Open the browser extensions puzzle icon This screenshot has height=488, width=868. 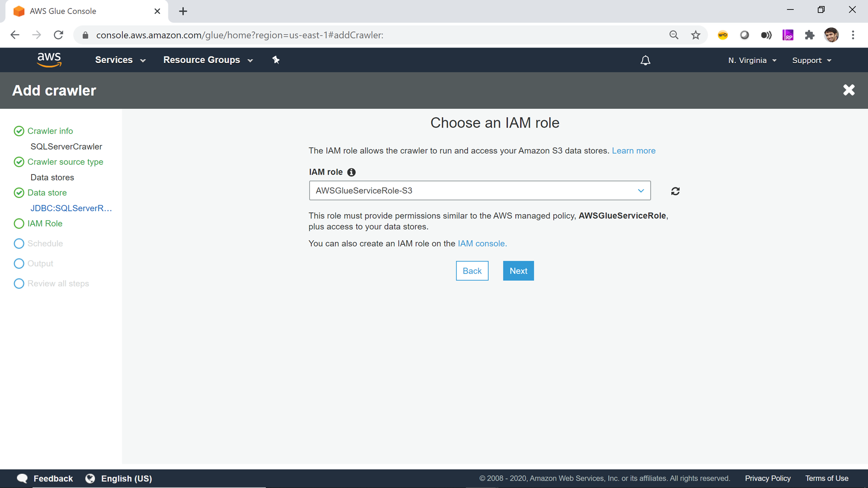point(809,35)
